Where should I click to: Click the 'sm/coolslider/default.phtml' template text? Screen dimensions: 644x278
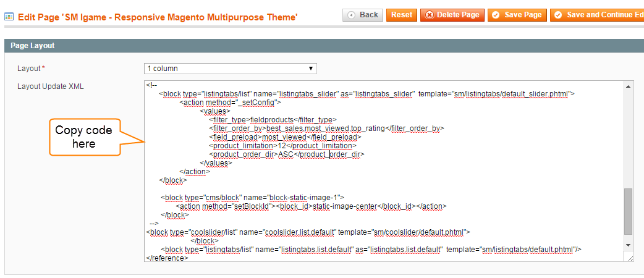click(419, 232)
